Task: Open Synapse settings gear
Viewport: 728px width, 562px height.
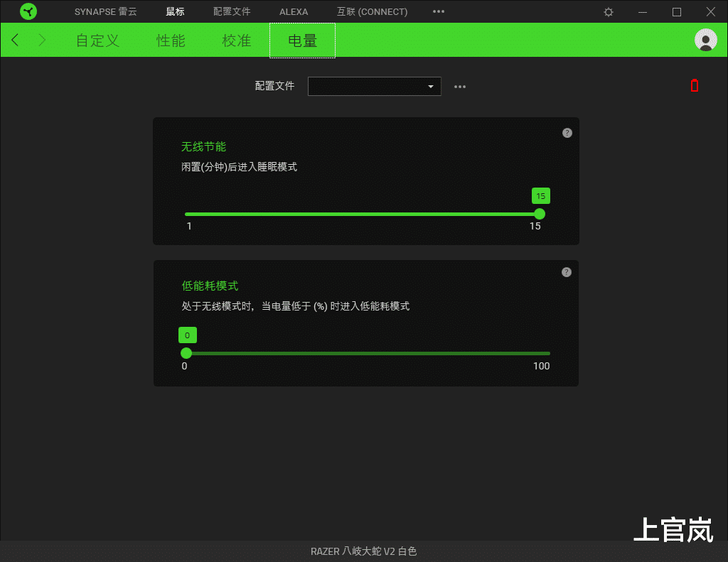Action: click(608, 11)
